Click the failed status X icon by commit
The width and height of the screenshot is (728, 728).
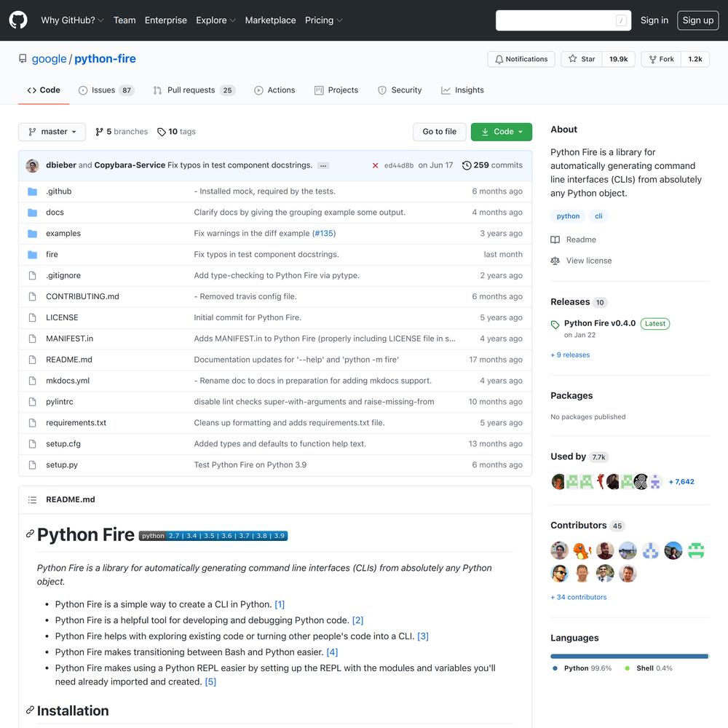(375, 165)
